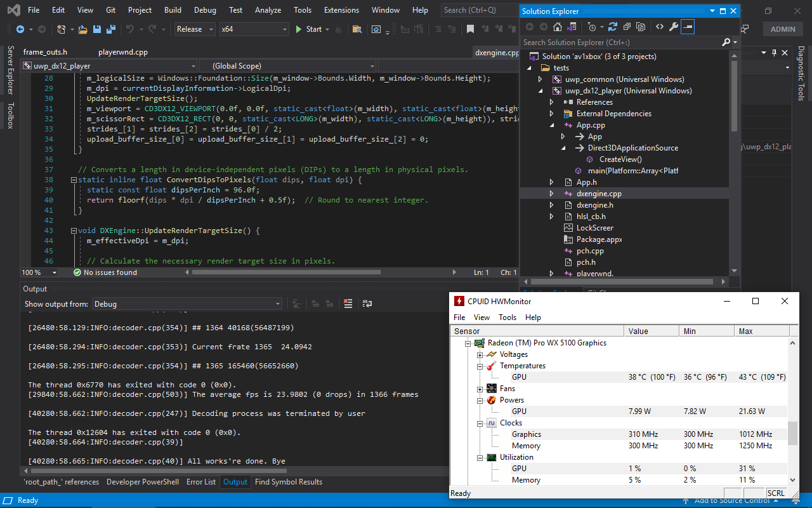812x508 pixels.
Task: Toggle word wrap in Output panel
Action: pos(367,304)
